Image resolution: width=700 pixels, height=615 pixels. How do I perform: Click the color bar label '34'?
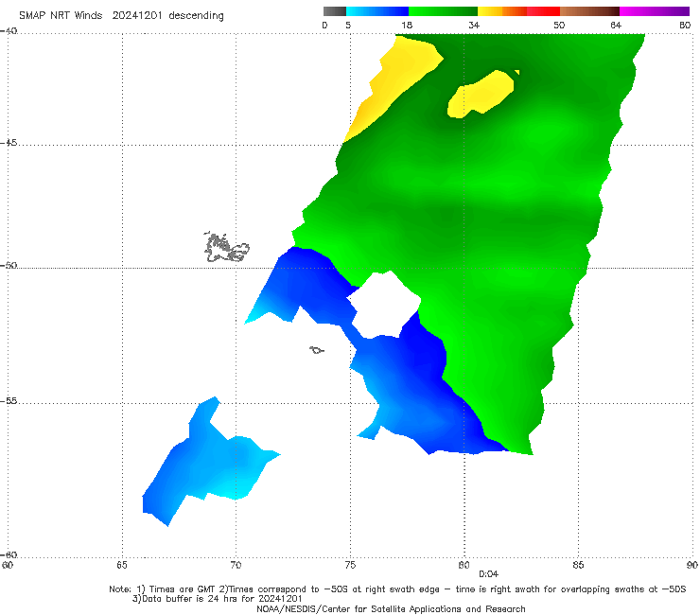(474, 25)
